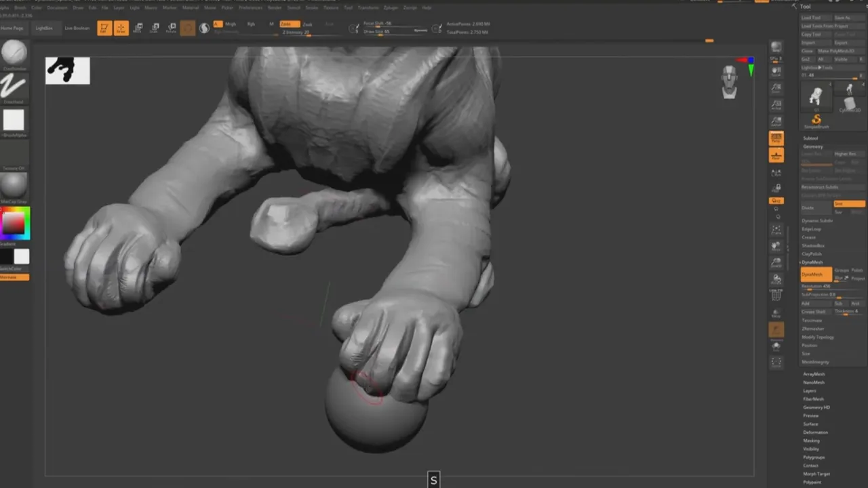The width and height of the screenshot is (868, 488).
Task: Click the LightBox button
Action: (44, 28)
